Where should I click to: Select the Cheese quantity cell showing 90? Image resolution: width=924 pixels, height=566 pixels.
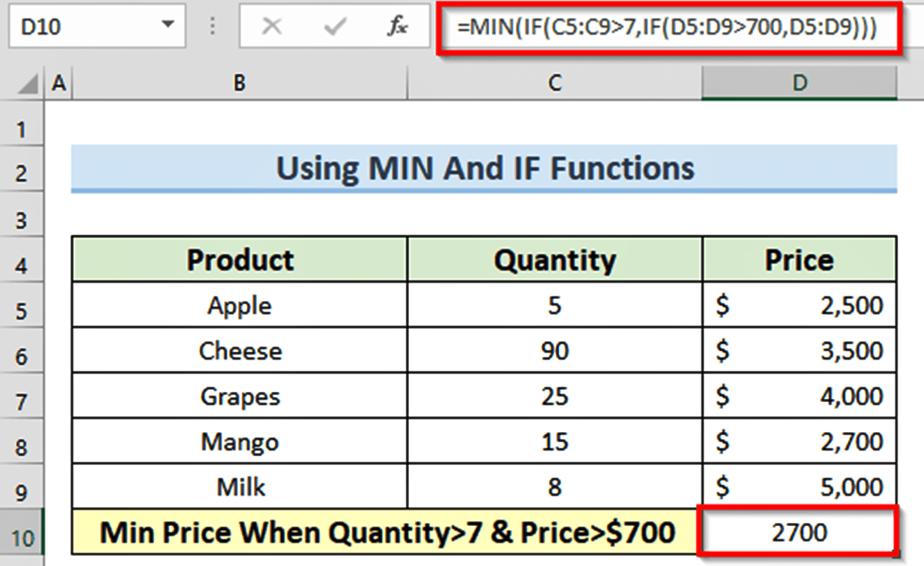coord(554,350)
